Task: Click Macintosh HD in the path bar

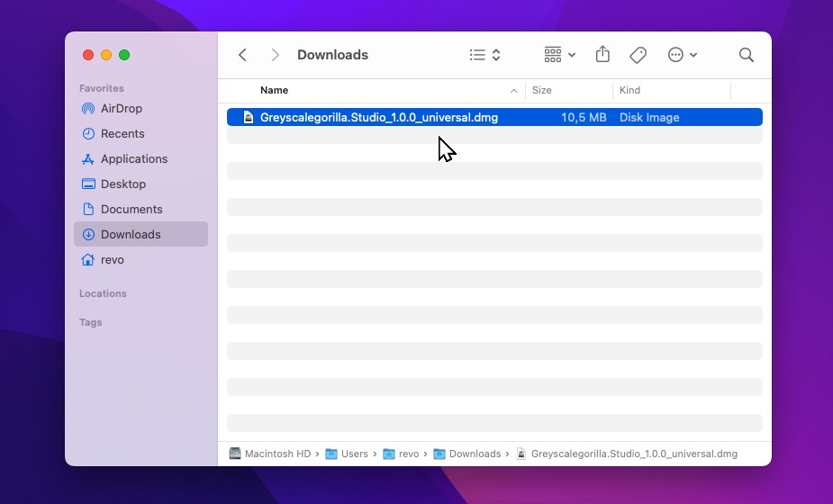Action: click(277, 454)
